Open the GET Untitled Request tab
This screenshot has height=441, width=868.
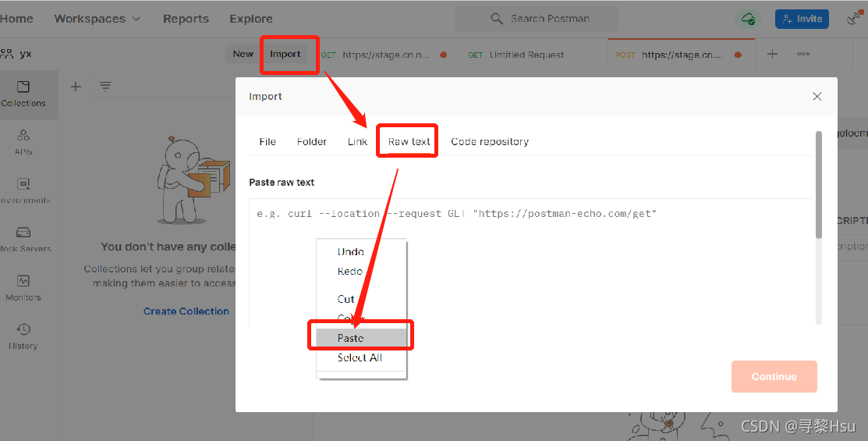coord(516,55)
